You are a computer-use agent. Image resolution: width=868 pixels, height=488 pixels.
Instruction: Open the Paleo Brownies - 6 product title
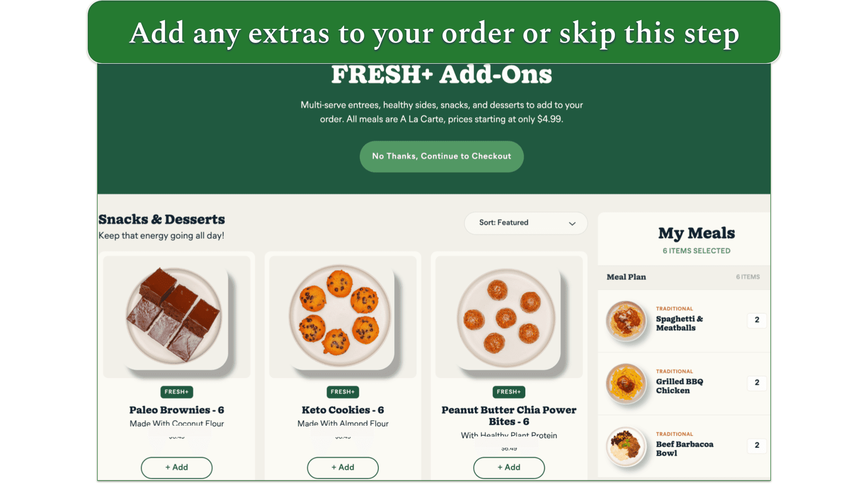(176, 410)
